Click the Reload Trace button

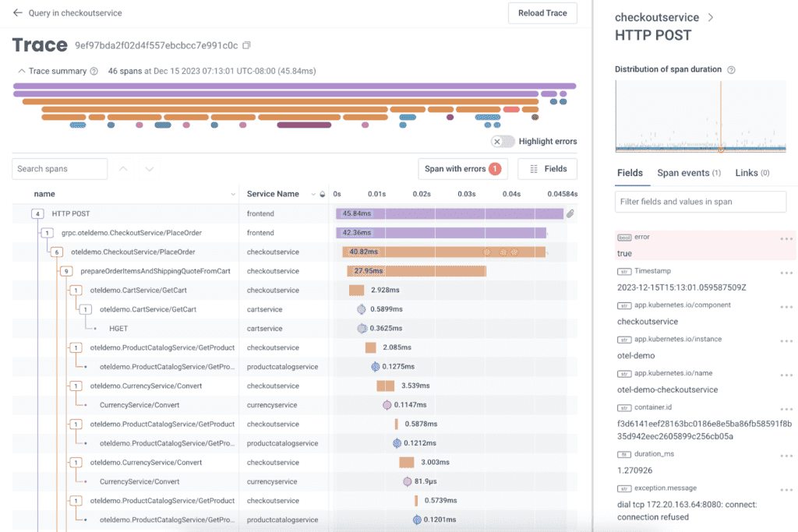tap(542, 13)
